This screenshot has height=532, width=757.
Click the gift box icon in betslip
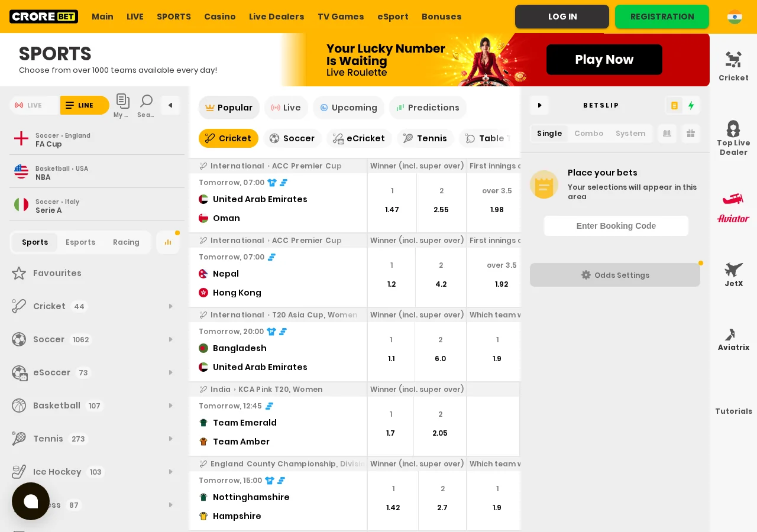[x=691, y=134]
